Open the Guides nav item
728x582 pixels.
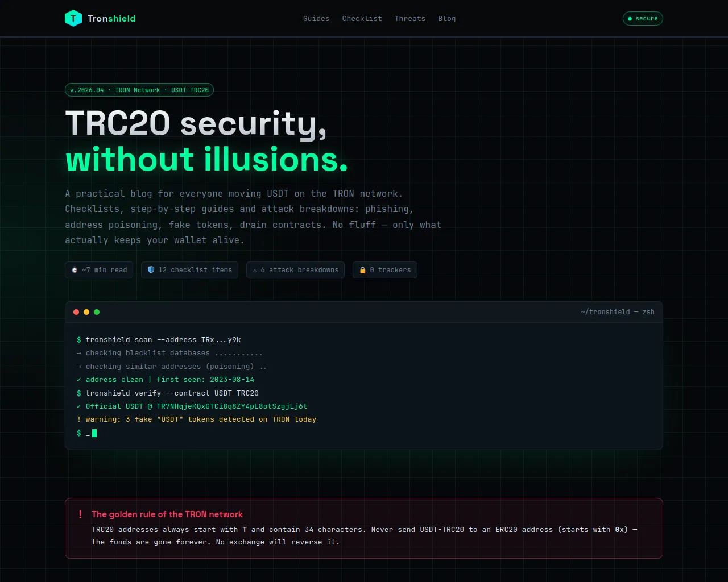point(316,19)
